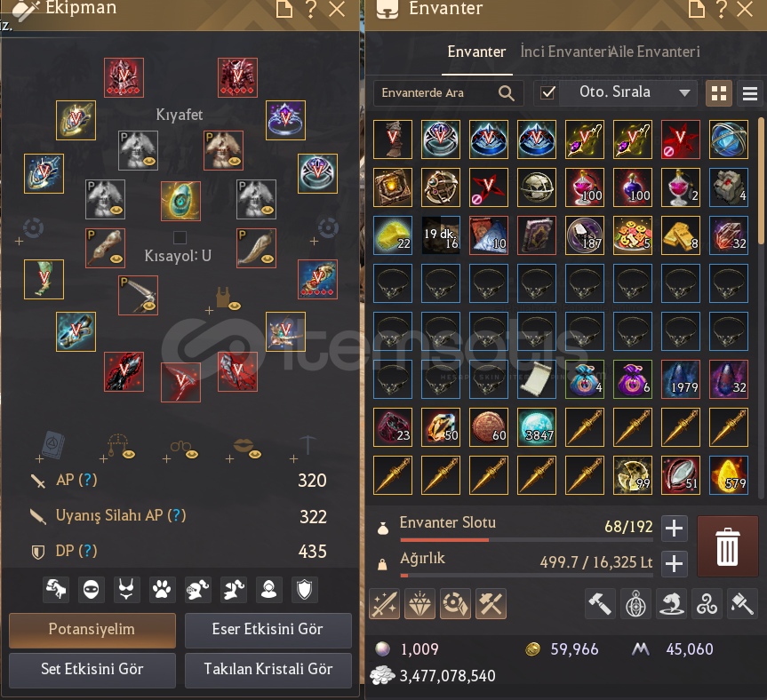Click the Ekipman help question mark
The width and height of the screenshot is (767, 700).
point(310,9)
